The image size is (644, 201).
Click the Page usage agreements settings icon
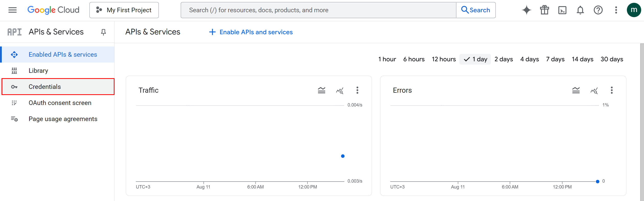[x=14, y=119]
